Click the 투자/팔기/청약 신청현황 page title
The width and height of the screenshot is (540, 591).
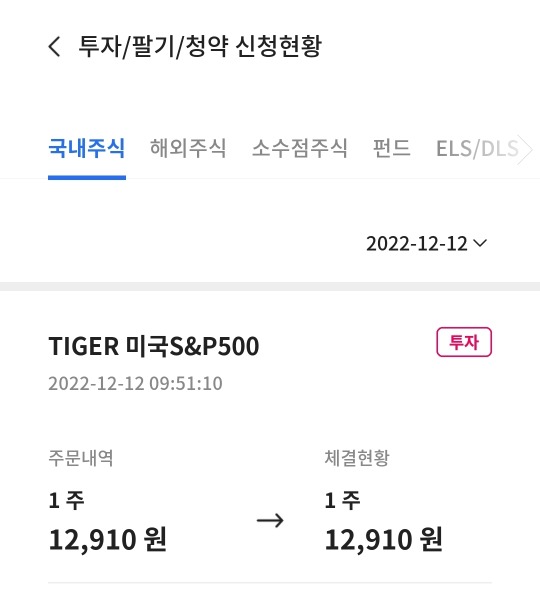[200, 47]
